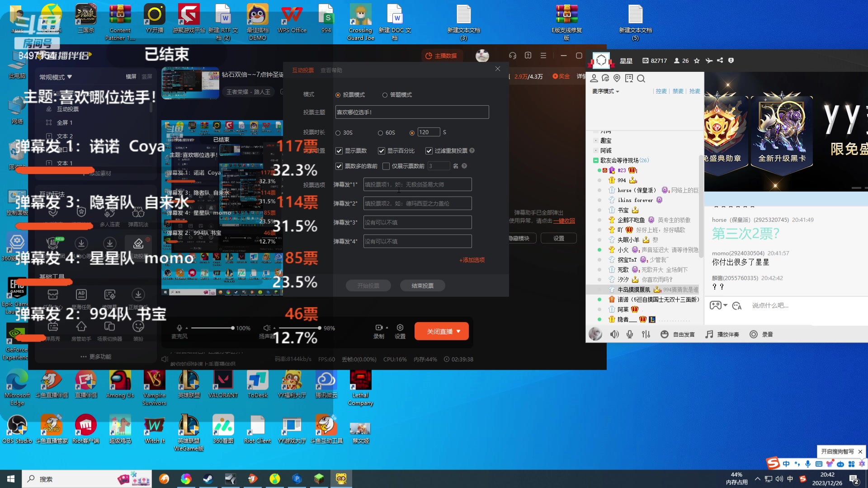Enable the 仅展示票数前 checkbox
868x488 pixels.
[386, 166]
